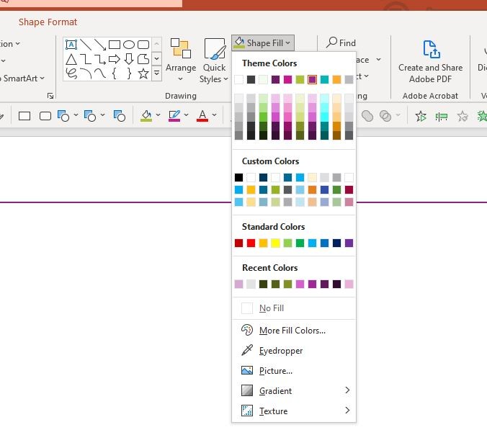
Task: Insert rectangle from quick access toolbar
Action: pyautogui.click(x=24, y=116)
